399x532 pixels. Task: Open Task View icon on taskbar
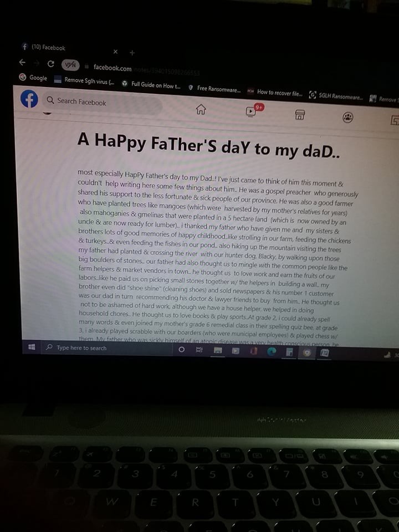point(199,350)
